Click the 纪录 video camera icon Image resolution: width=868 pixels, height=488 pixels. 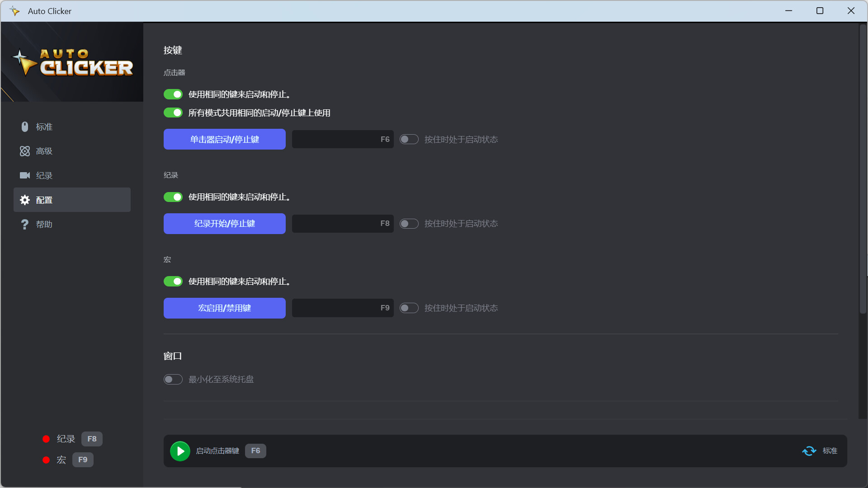[x=25, y=175]
